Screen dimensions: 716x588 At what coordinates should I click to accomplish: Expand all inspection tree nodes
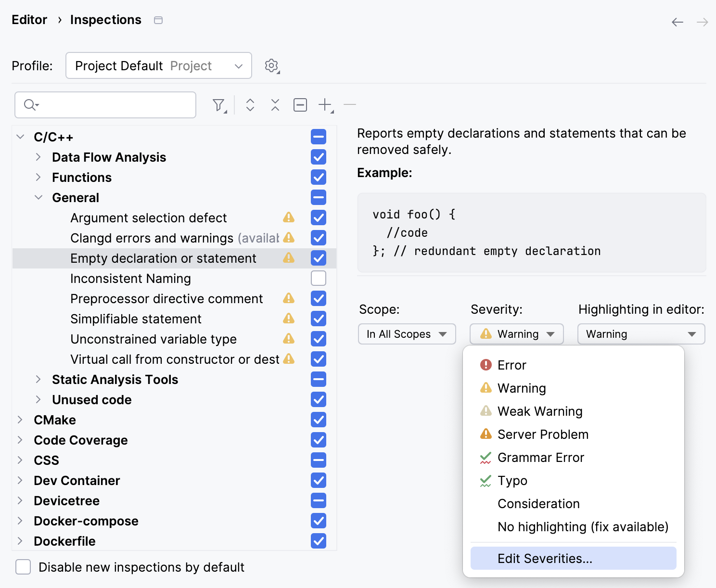(x=250, y=104)
